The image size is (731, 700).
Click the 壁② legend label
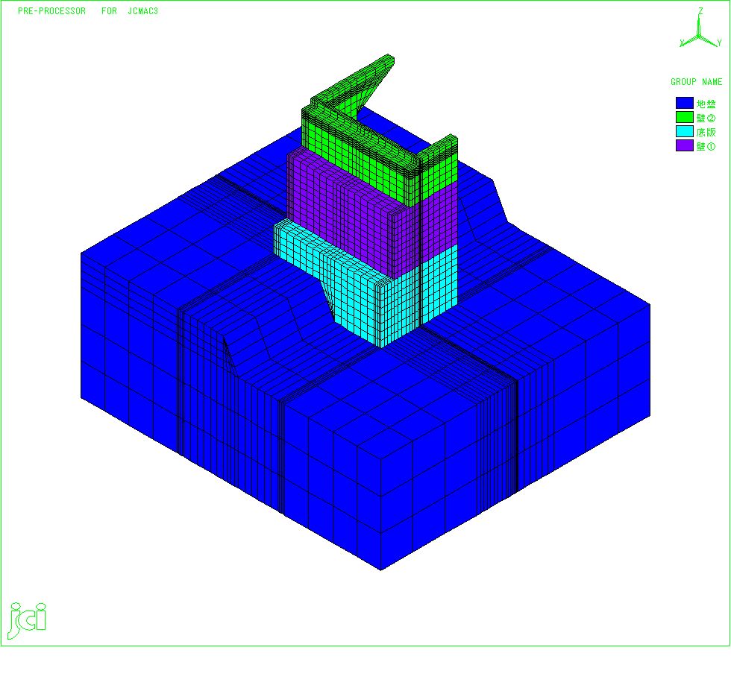(706, 118)
